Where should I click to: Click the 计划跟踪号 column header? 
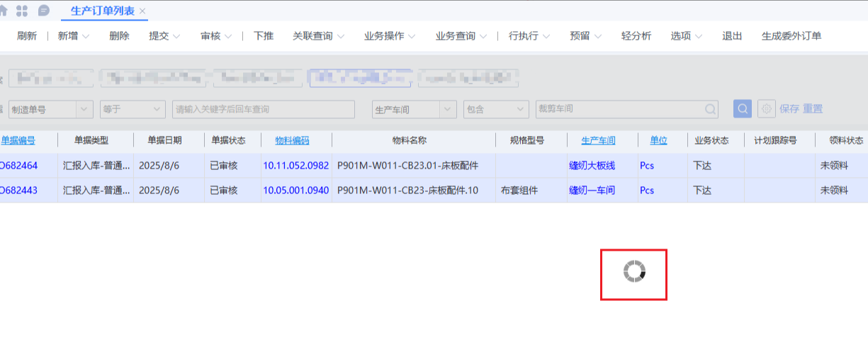coord(776,140)
